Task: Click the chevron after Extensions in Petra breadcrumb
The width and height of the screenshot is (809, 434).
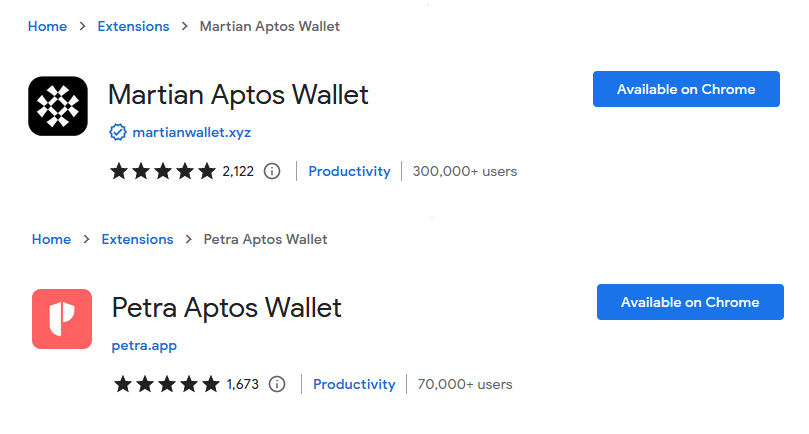Action: click(189, 239)
